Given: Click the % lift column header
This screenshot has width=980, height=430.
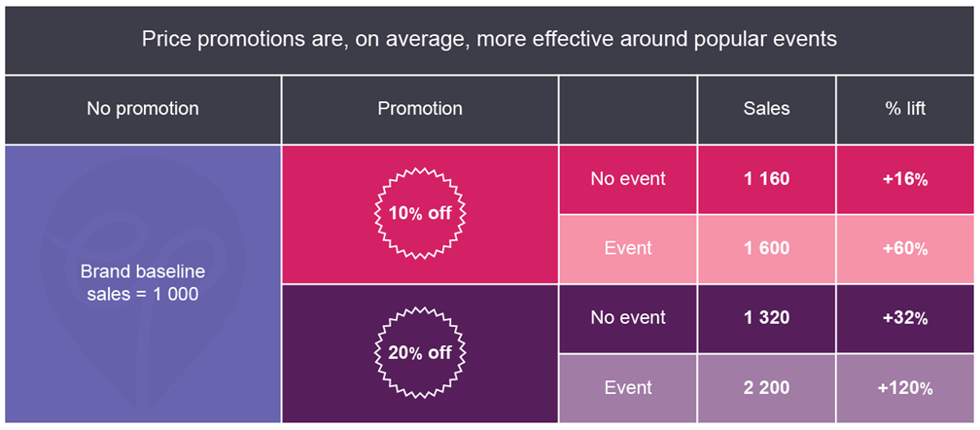Looking at the screenshot, I should point(905,109).
